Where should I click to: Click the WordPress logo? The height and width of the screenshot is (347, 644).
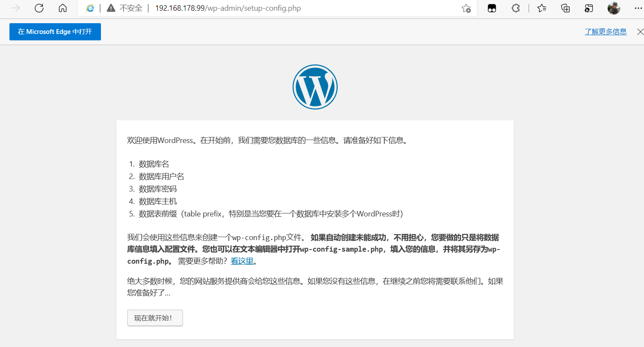(315, 86)
